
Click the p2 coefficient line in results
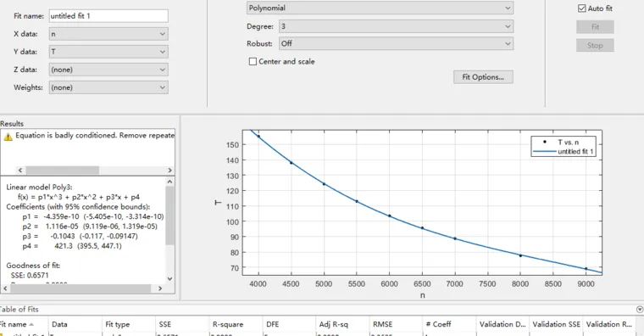90,227
